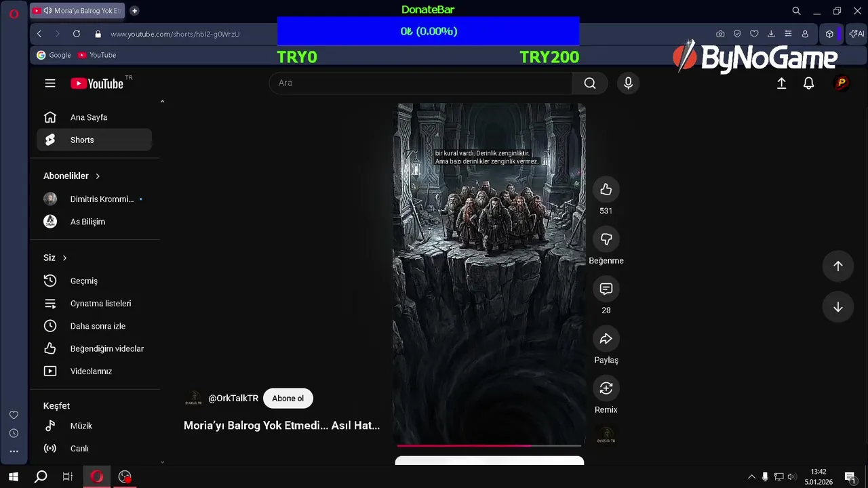Open YouTube notifications bell
This screenshot has height=488, width=868.
pyautogui.click(x=808, y=83)
